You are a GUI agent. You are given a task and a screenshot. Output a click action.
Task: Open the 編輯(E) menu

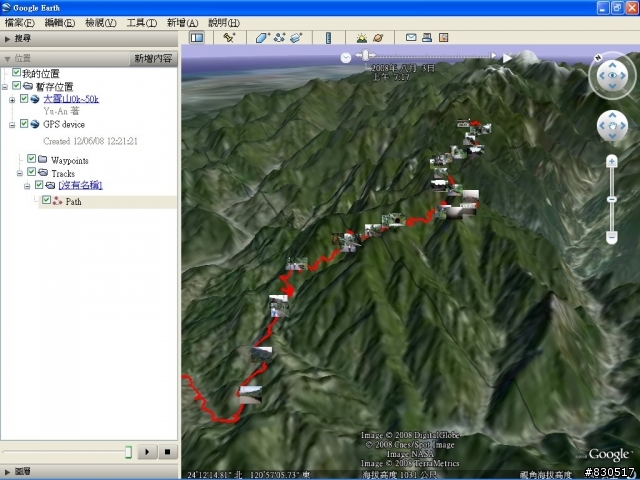point(60,23)
